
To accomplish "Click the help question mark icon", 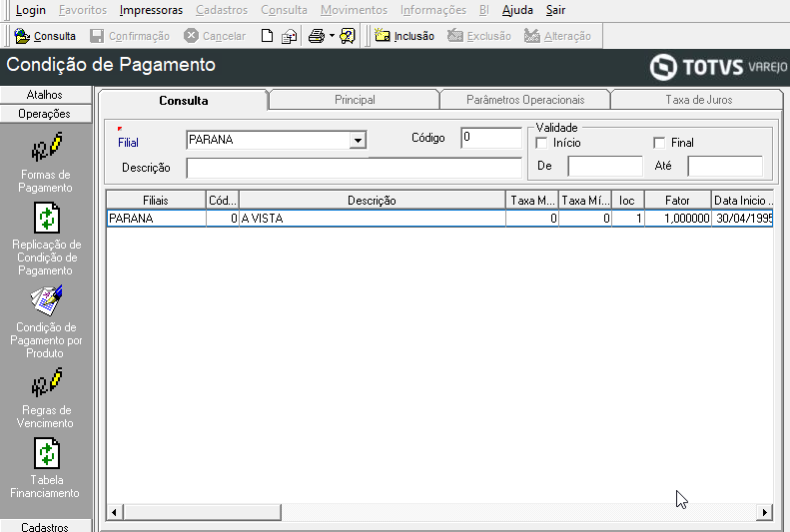I will coord(348,36).
